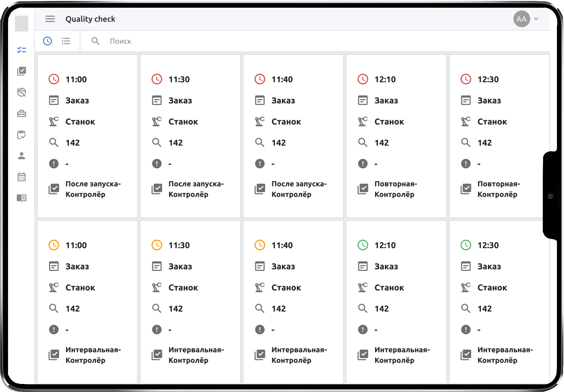Click the Quality check title
Image resolution: width=564 pixels, height=392 pixels.
[x=90, y=19]
